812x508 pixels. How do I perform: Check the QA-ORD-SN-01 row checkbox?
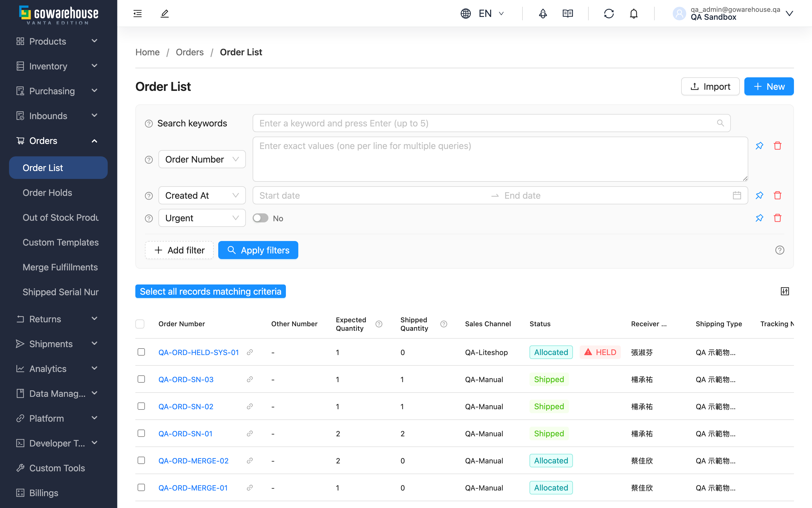[141, 433]
